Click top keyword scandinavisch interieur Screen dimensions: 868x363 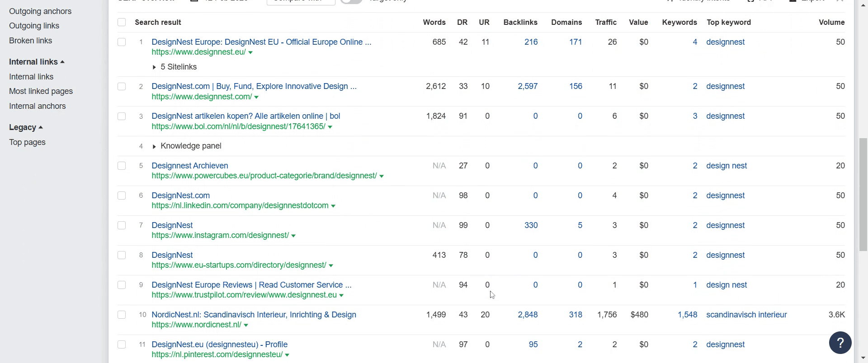(x=747, y=315)
